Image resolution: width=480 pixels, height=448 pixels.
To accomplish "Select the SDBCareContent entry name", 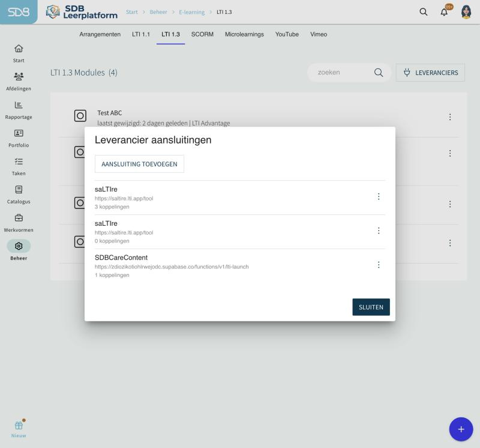I will pos(121,258).
